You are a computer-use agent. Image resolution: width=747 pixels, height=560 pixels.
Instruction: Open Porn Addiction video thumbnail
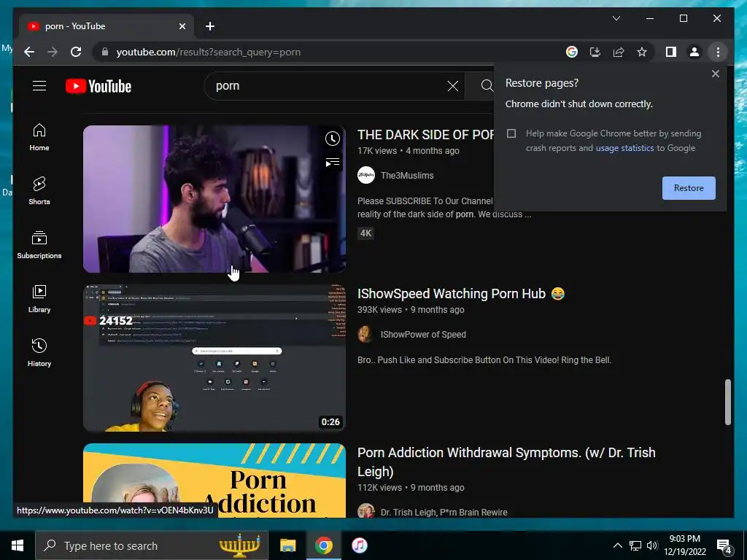[x=214, y=481]
